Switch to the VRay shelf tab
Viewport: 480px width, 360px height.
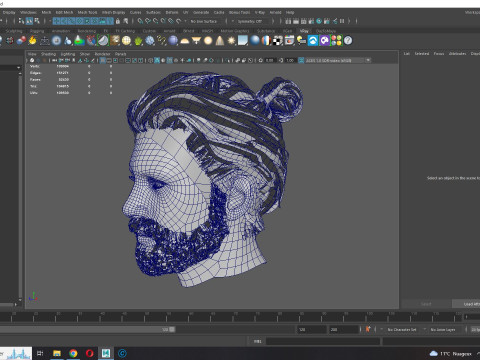[304, 31]
